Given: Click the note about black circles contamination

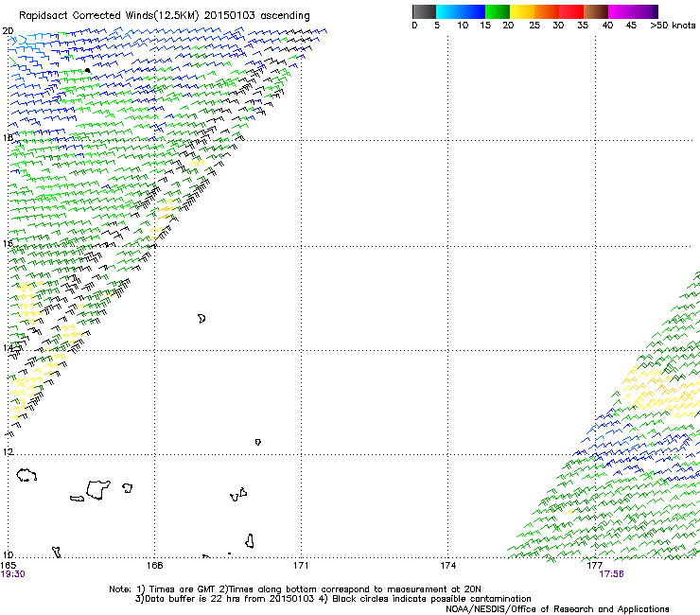Looking at the screenshot, I should click(425, 599).
